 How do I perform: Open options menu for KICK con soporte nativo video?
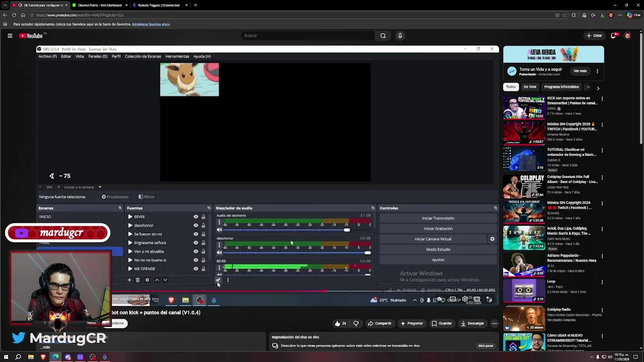[x=602, y=99]
